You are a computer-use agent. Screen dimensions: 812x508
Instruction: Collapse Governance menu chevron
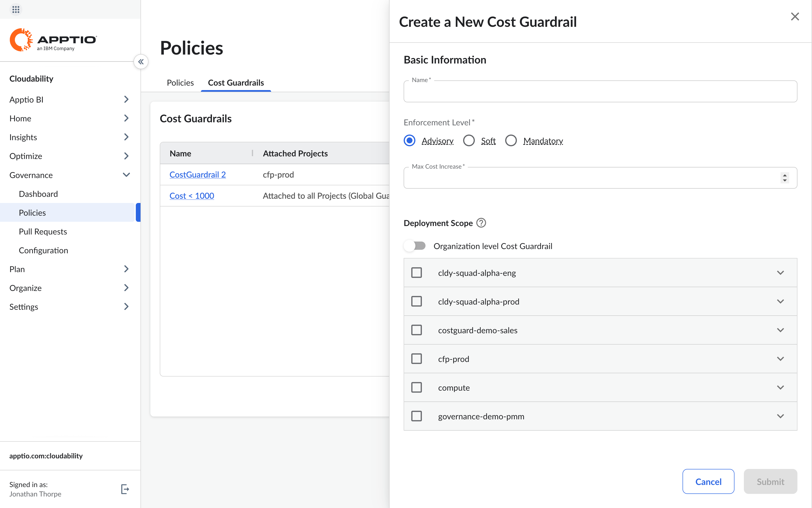coord(126,175)
